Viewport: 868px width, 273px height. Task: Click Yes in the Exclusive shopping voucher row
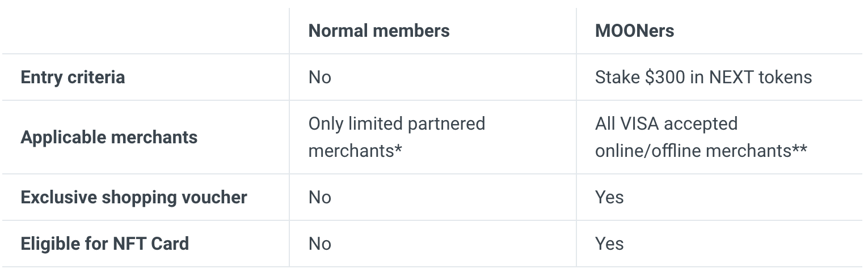point(609,197)
